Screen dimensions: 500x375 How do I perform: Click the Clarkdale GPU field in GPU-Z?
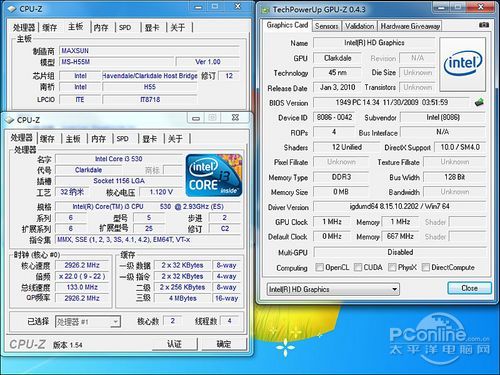pos(337,58)
